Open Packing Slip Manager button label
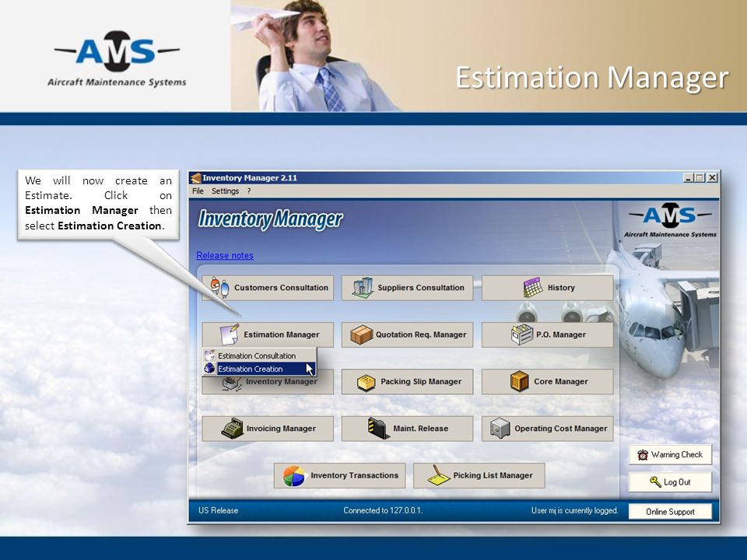The height and width of the screenshot is (560, 747). [x=421, y=381]
